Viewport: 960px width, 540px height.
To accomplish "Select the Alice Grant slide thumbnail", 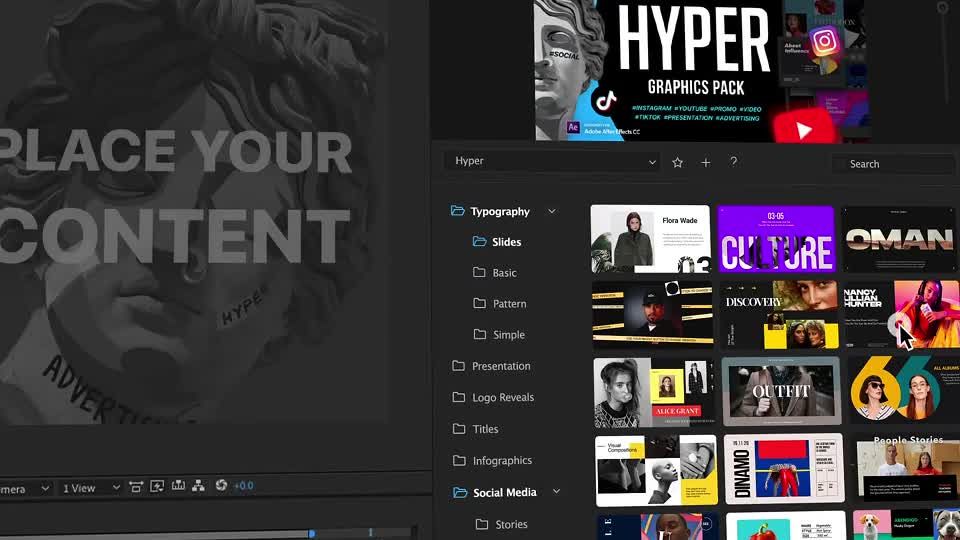I will click(x=654, y=392).
